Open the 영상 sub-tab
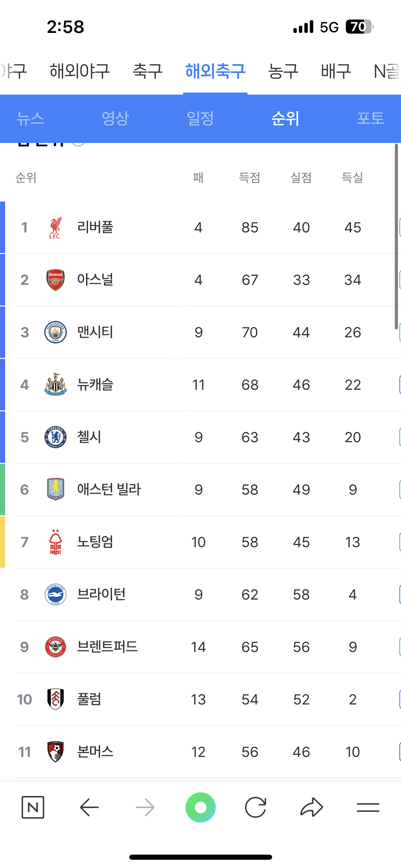This screenshot has height=868, width=401. tap(115, 118)
